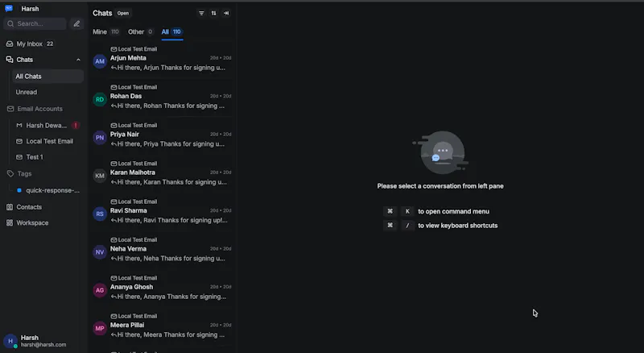Open conversation with Meera Pillai
The image size is (644, 353).
pyautogui.click(x=162, y=326)
